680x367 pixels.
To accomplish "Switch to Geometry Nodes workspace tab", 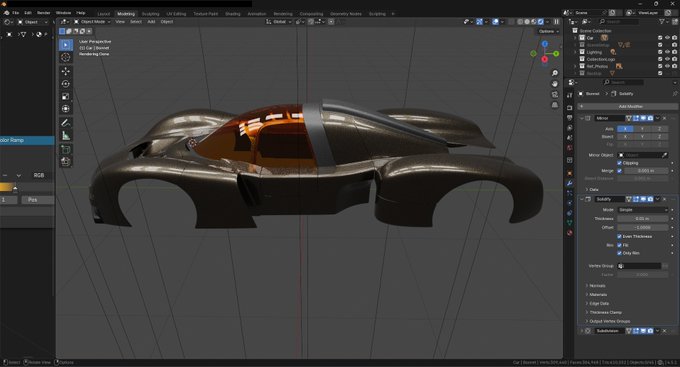I will (x=346, y=14).
